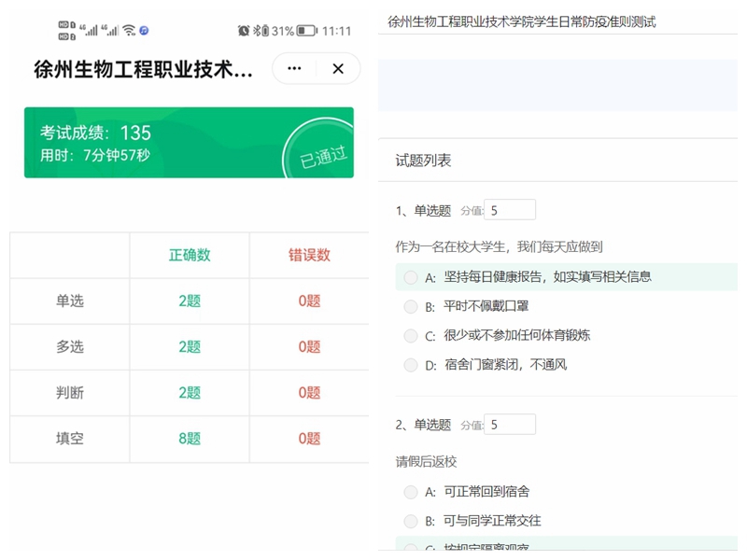The width and height of the screenshot is (747, 560).
Task: Pick option D 宿舍门窗紧闭，不通风
Action: pyautogui.click(x=411, y=365)
